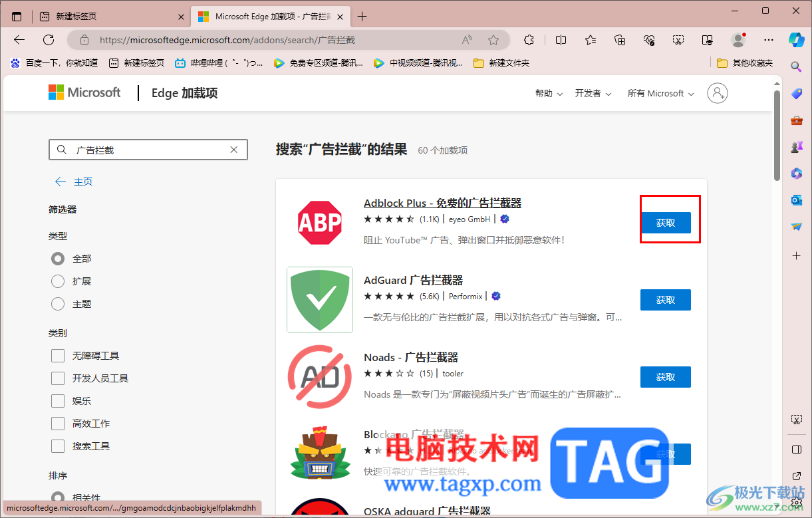Add page to favorites with star icon

(493, 40)
